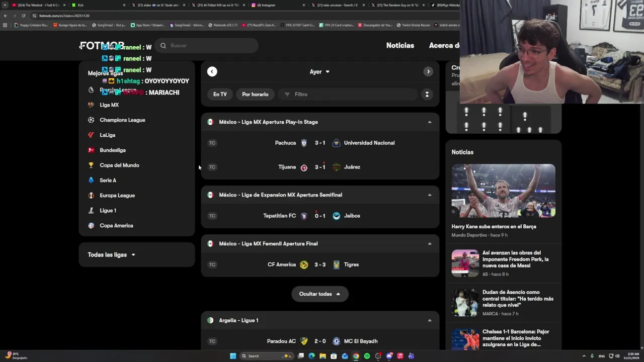The height and width of the screenshot is (362, 644).
Task: Click the CF America team crest
Action: 304,265
